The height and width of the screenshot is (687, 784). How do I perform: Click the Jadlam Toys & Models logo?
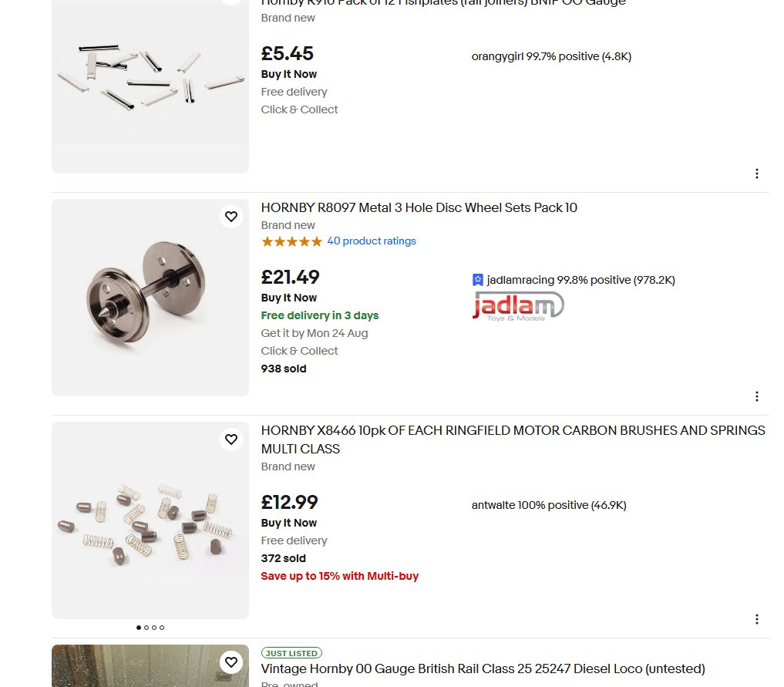tap(518, 307)
